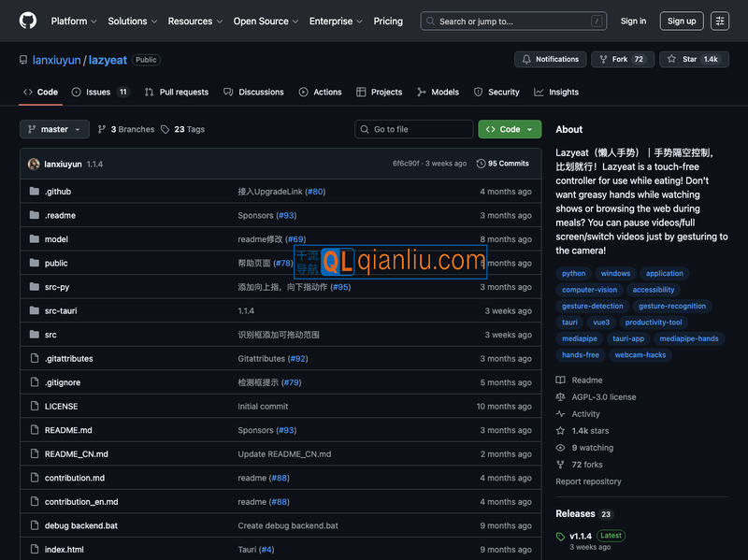Click the Go to file search field
The height and width of the screenshot is (560, 748).
415,129
